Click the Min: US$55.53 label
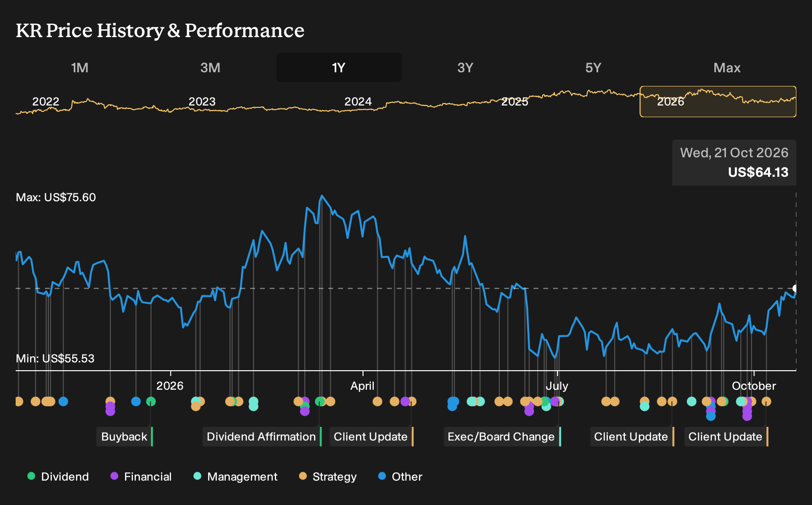Viewport: 812px width, 505px height. [x=55, y=358]
